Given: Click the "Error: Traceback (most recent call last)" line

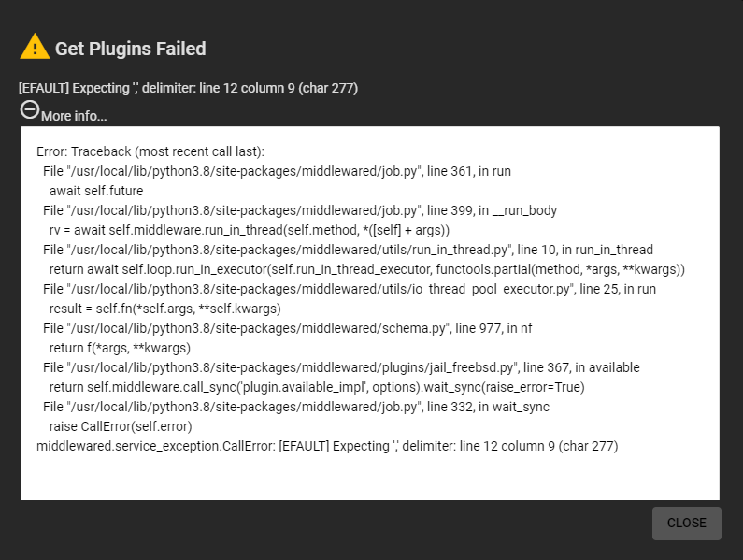Looking at the screenshot, I should tap(150, 151).
